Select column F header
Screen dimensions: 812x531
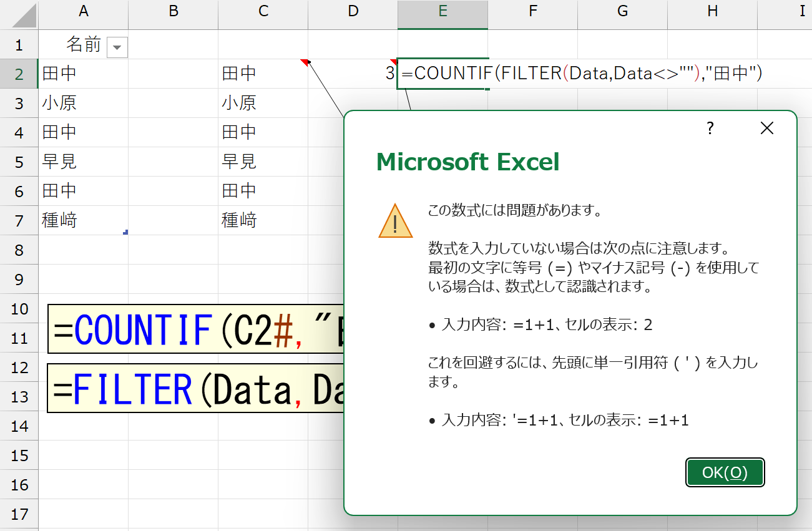pyautogui.click(x=532, y=11)
